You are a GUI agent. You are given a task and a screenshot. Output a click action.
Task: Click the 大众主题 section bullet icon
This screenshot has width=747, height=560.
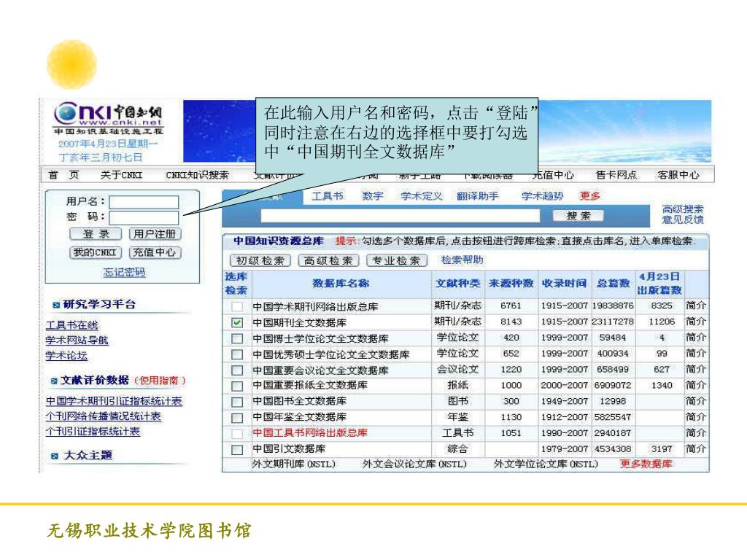pyautogui.click(x=55, y=456)
